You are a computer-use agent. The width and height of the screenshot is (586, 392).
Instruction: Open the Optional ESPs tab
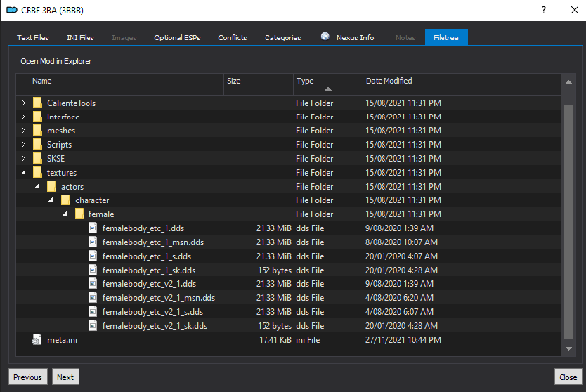tap(177, 37)
